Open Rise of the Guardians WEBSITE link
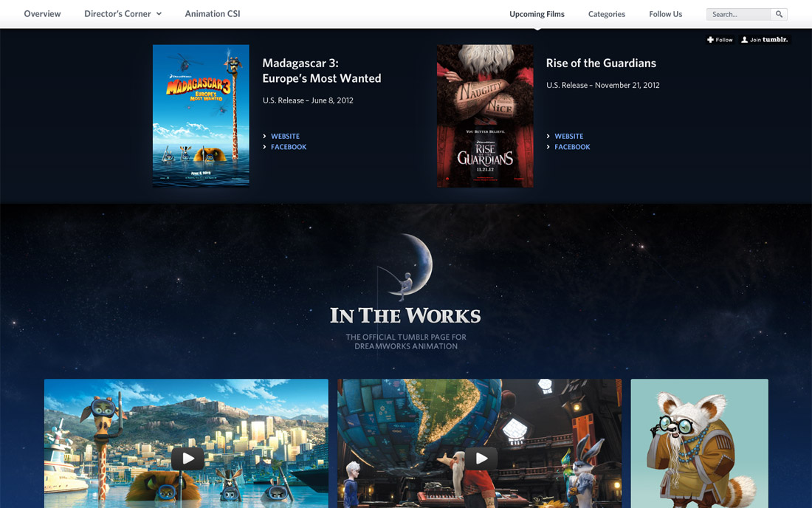This screenshot has height=508, width=812. pyautogui.click(x=568, y=136)
